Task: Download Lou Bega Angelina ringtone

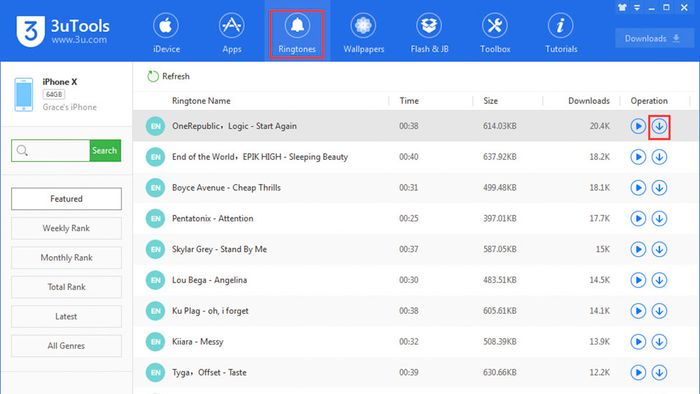Action: 659,280
